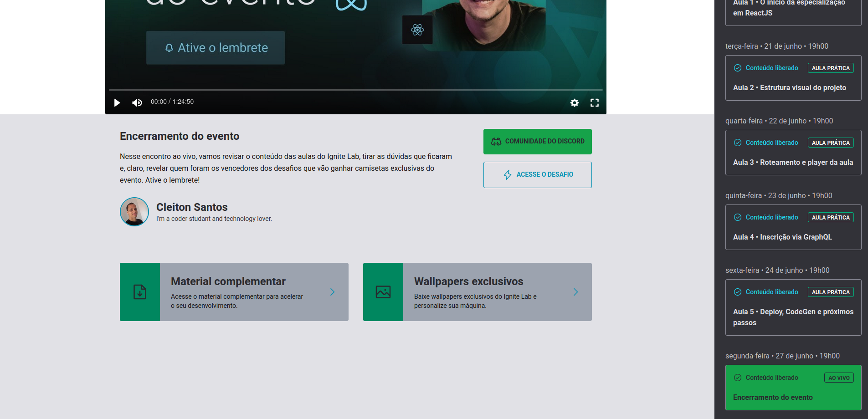This screenshot has width=868, height=419.
Task: Click the Acesse o Desafio button
Action: pyautogui.click(x=537, y=174)
